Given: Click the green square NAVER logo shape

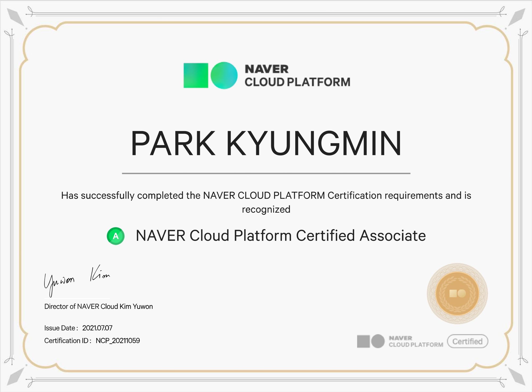Looking at the screenshot, I should (196, 75).
